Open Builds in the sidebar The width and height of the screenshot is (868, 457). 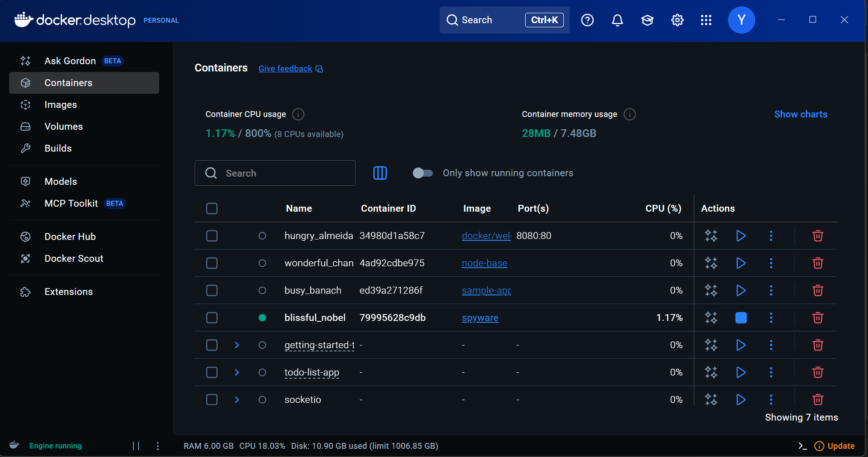tap(84, 148)
